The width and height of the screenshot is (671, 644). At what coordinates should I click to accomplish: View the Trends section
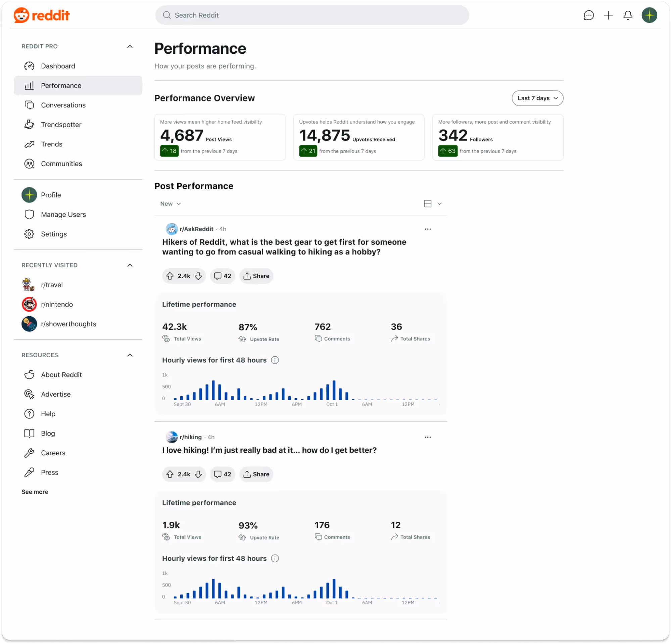52,144
